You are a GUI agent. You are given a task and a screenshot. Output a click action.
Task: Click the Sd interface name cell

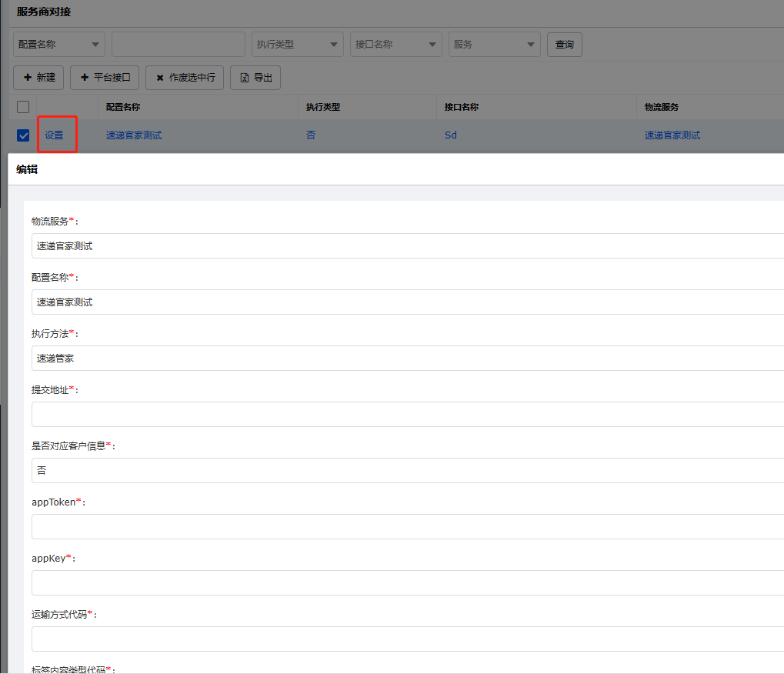point(451,135)
